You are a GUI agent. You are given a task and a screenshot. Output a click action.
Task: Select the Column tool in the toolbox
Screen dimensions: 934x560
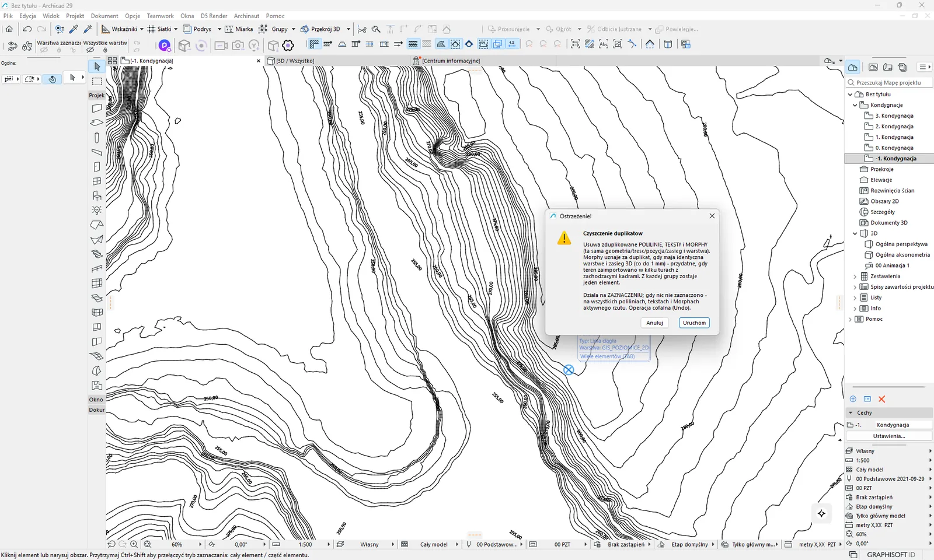point(97,138)
